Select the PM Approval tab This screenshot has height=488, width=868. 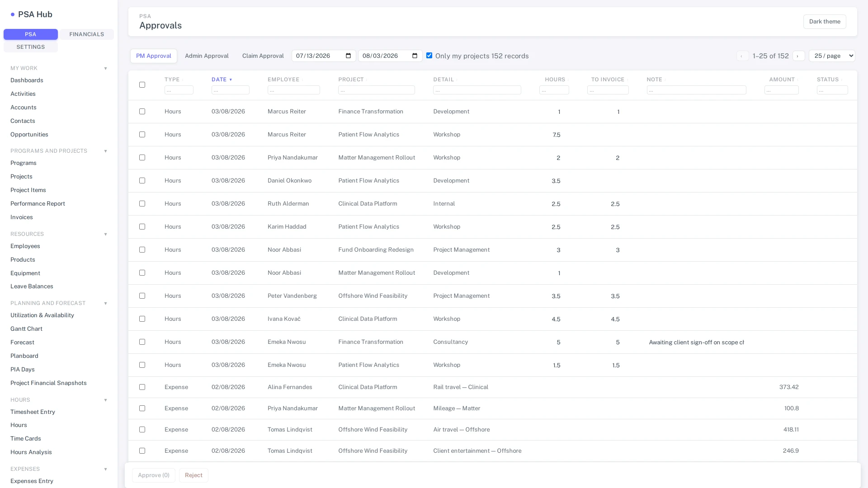tap(154, 56)
